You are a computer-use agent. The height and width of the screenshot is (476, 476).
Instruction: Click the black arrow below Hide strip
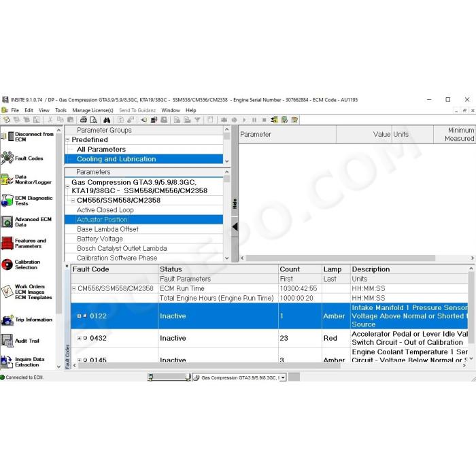(x=235, y=226)
